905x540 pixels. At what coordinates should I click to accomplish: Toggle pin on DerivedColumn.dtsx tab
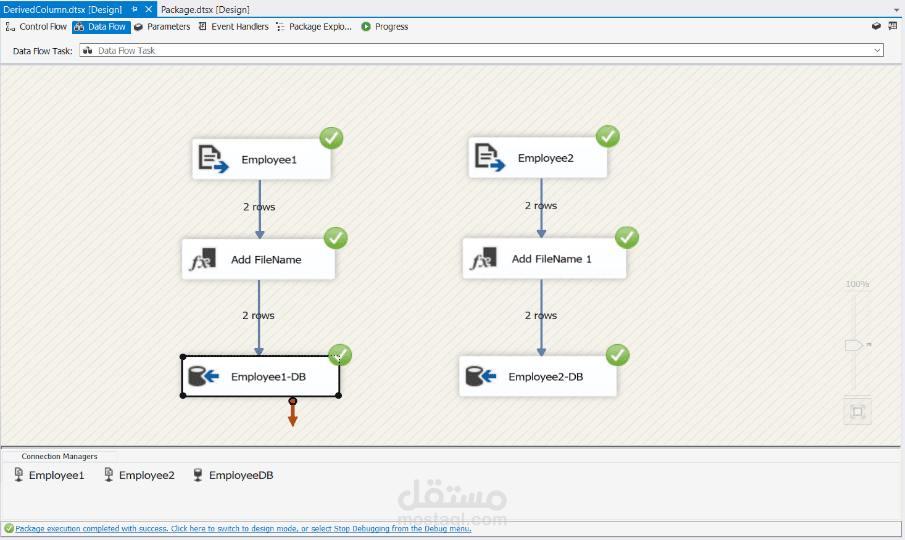[x=134, y=9]
